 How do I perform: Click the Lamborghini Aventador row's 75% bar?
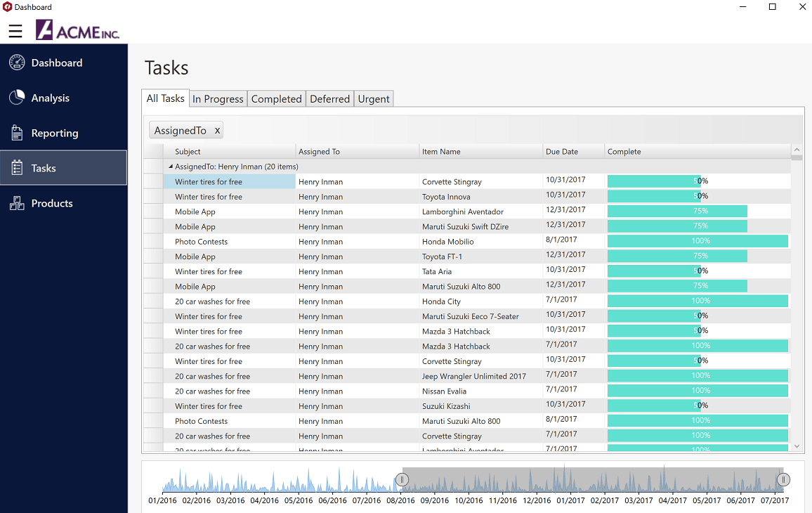pyautogui.click(x=677, y=211)
